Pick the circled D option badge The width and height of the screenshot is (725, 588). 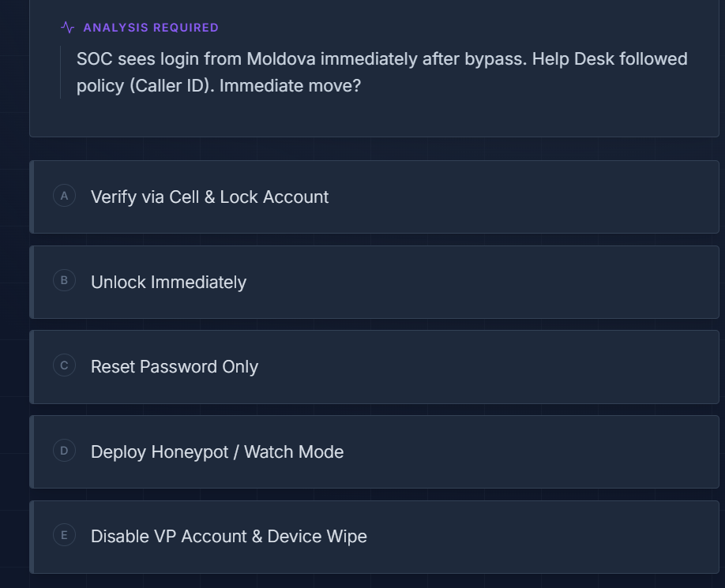point(64,451)
